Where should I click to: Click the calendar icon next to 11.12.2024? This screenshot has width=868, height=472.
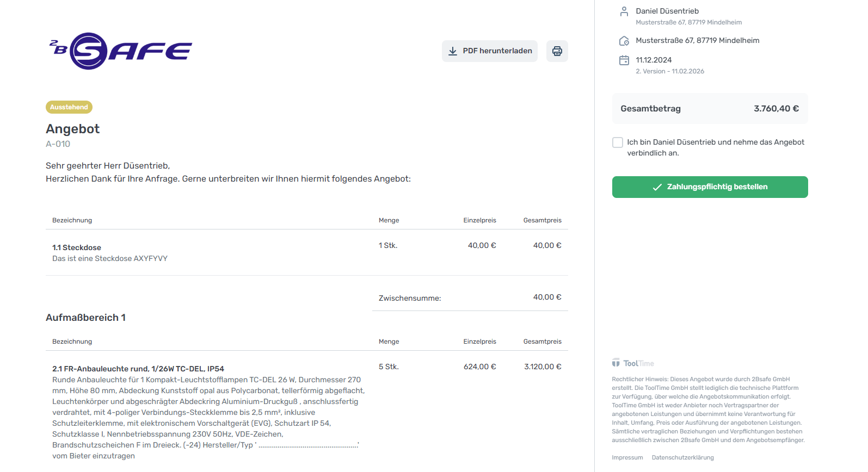624,60
